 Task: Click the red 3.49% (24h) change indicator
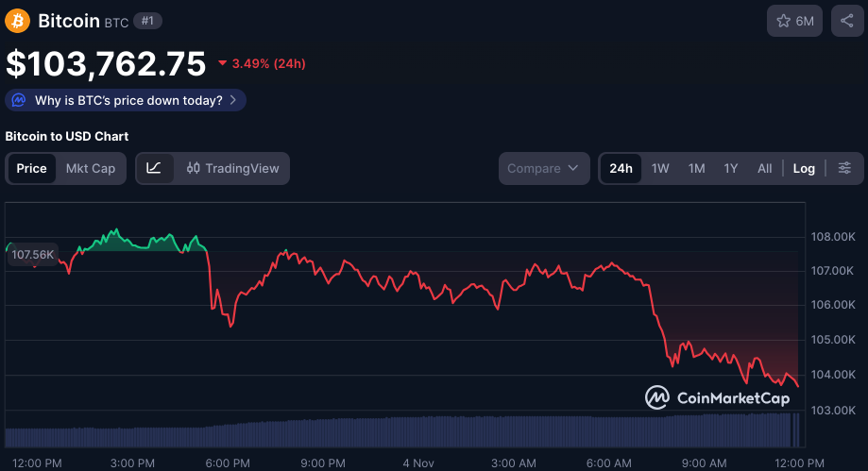click(x=262, y=63)
